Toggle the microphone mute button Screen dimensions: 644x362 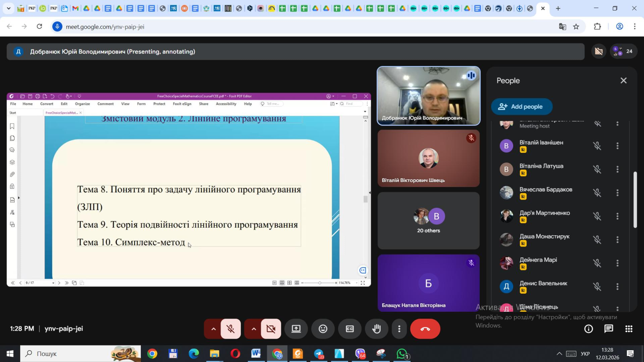231,329
